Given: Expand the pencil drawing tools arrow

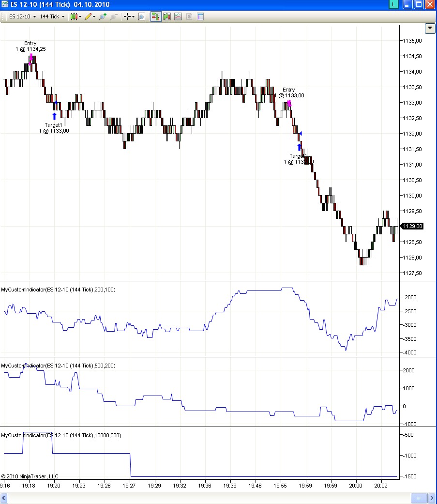Looking at the screenshot, I should [94, 16].
